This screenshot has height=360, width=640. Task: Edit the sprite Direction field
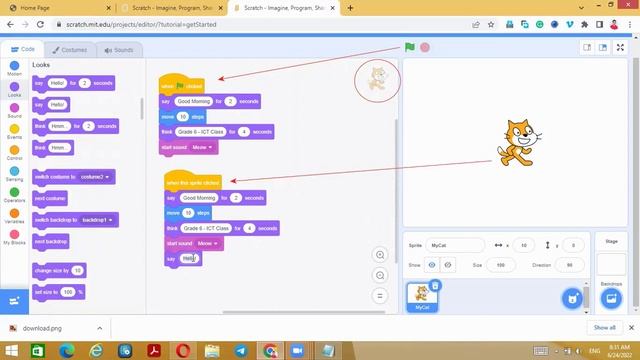pyautogui.click(x=569, y=265)
